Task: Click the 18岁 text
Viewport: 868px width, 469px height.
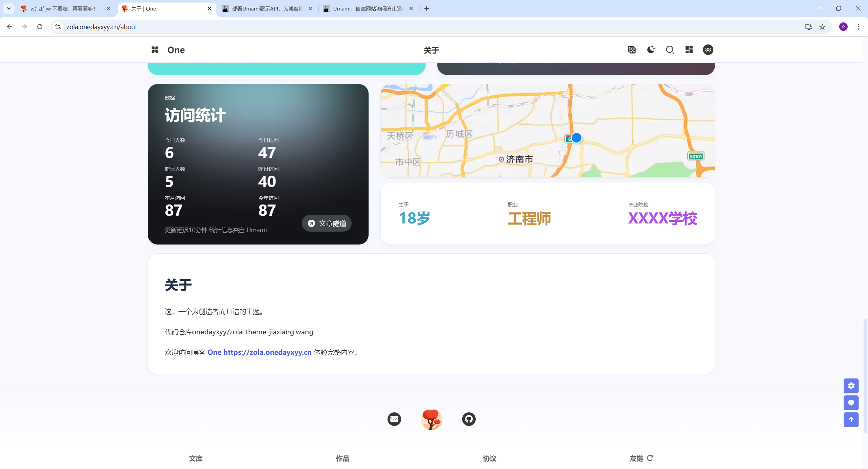Action: [x=414, y=218]
